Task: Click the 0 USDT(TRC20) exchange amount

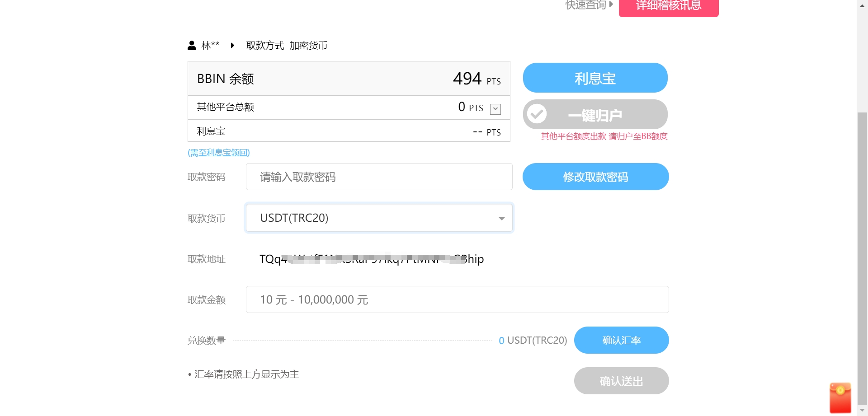Action: [533, 341]
